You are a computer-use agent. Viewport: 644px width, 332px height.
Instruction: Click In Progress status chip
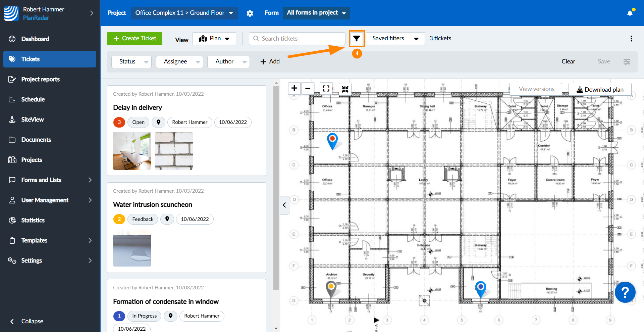144,316
